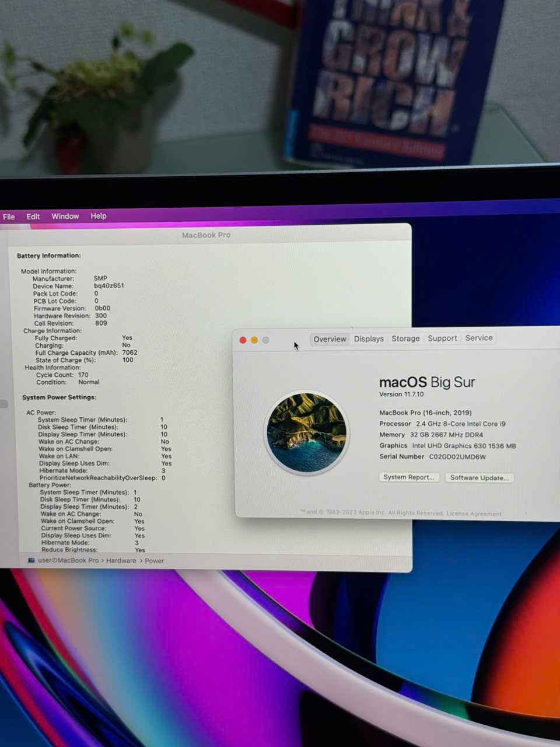The width and height of the screenshot is (560, 747).
Task: Select the Firmware Version value 0b00
Action: coord(103,308)
